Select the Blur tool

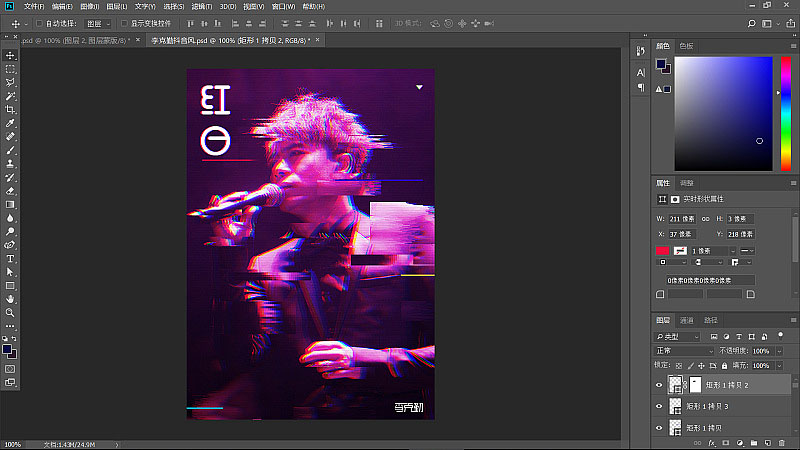[10, 218]
